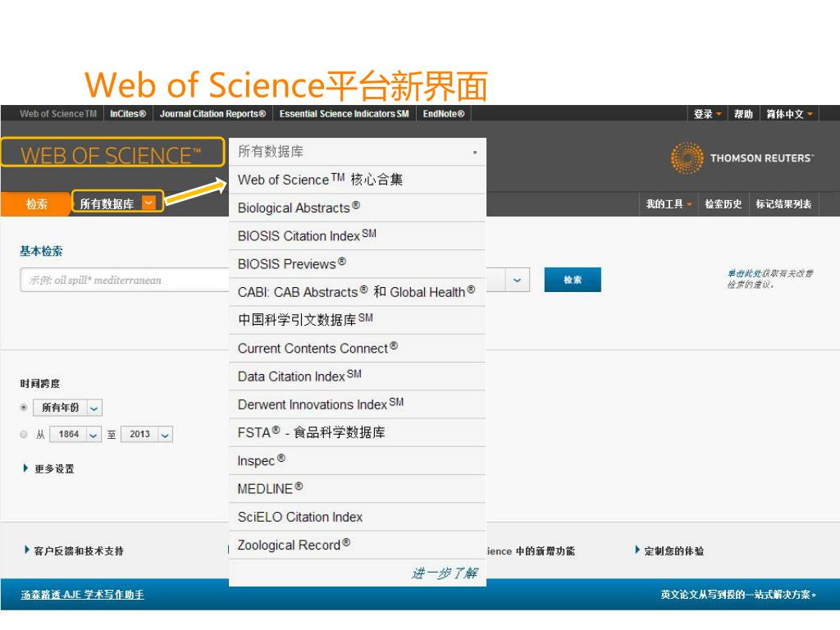The height and width of the screenshot is (630, 840).
Task: Open the 我的工具 menu
Action: point(669,204)
